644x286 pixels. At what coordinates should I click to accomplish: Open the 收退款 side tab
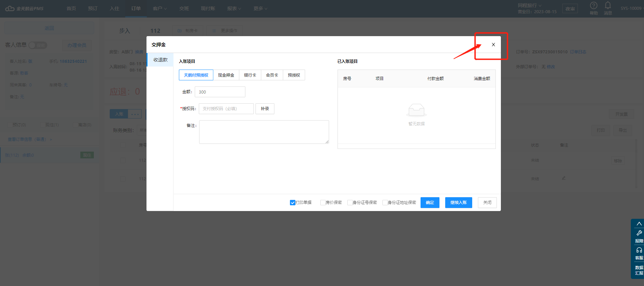(160, 60)
